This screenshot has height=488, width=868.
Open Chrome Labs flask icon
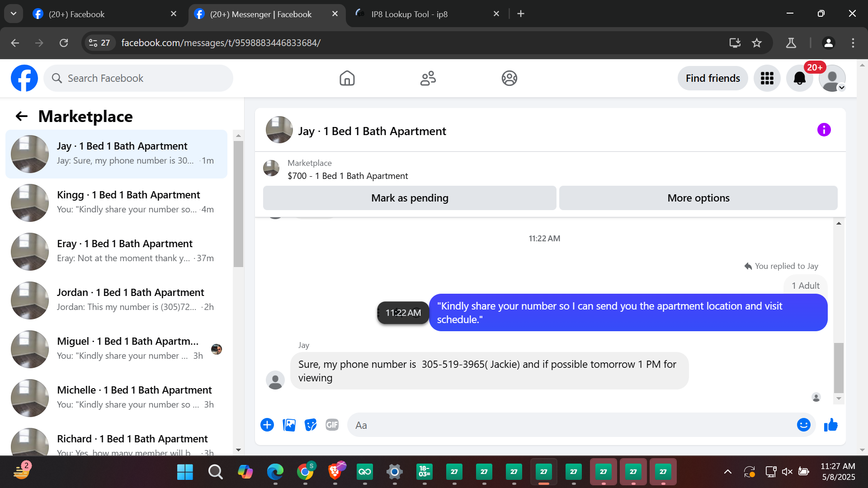[791, 43]
